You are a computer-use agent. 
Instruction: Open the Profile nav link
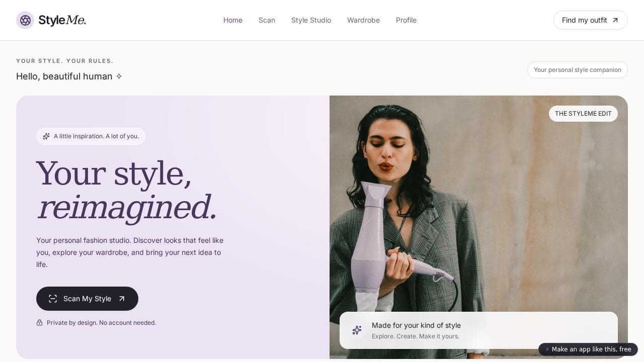[406, 20]
